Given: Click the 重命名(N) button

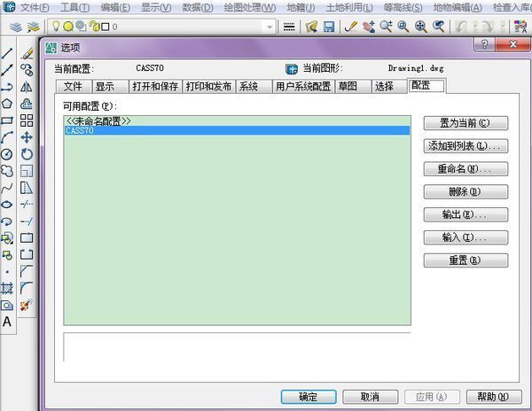Looking at the screenshot, I should [465, 168].
